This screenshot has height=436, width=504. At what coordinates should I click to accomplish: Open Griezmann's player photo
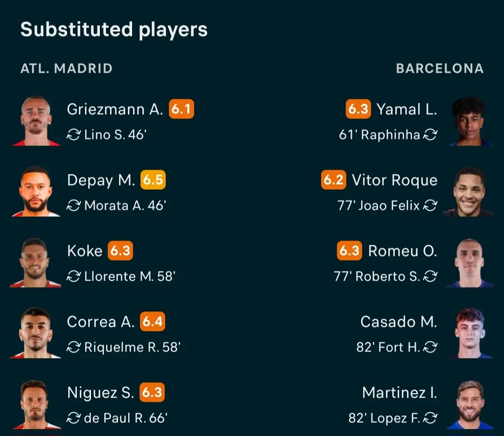coord(36,121)
